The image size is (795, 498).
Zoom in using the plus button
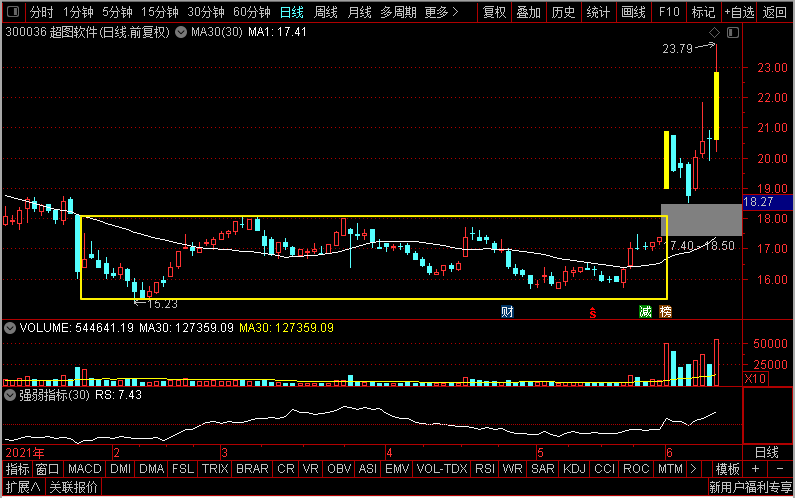(x=755, y=469)
